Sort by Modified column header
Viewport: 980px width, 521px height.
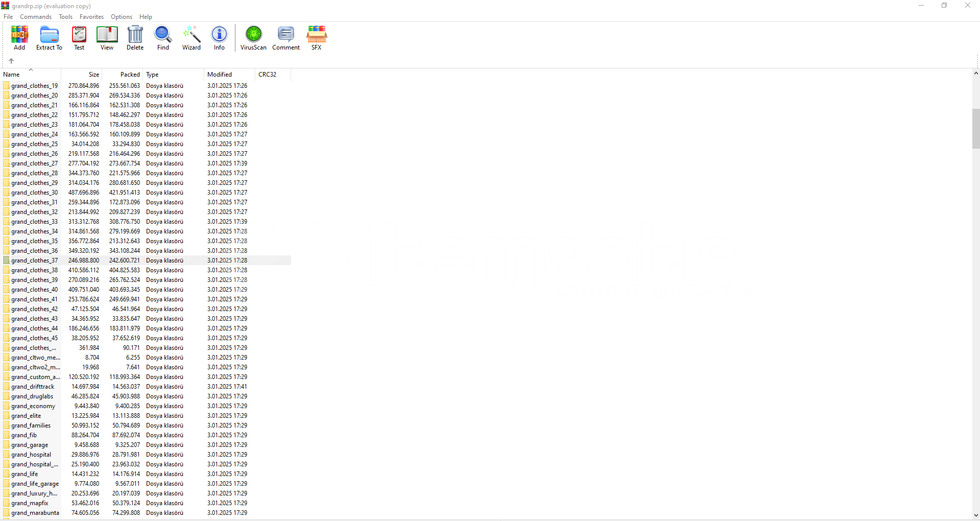pos(230,75)
